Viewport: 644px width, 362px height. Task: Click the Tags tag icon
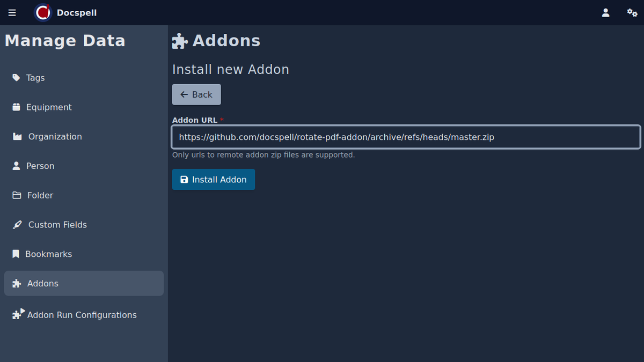(x=16, y=78)
